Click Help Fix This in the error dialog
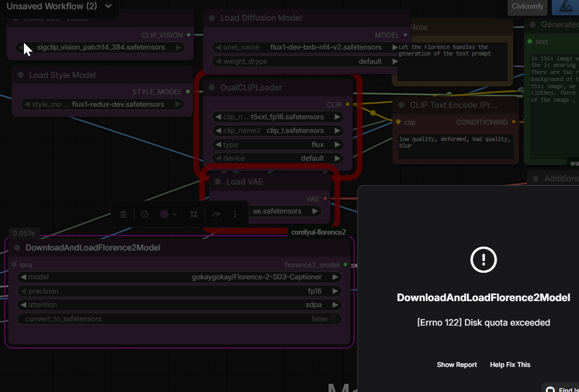The height and width of the screenshot is (392, 579). (510, 365)
